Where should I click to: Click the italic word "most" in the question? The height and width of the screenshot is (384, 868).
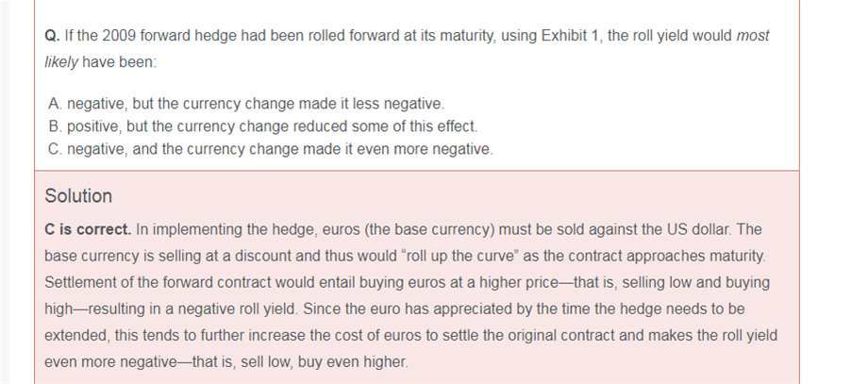pos(752,36)
